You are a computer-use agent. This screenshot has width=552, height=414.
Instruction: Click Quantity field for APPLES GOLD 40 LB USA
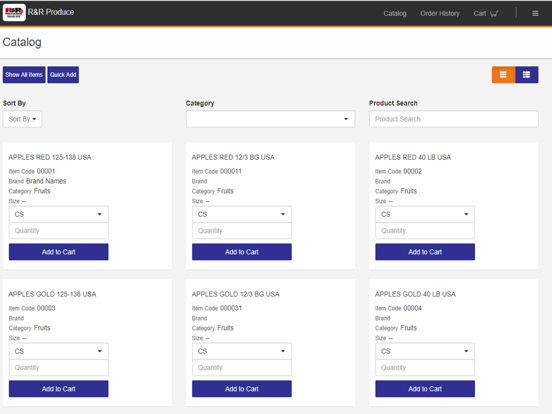tap(425, 368)
